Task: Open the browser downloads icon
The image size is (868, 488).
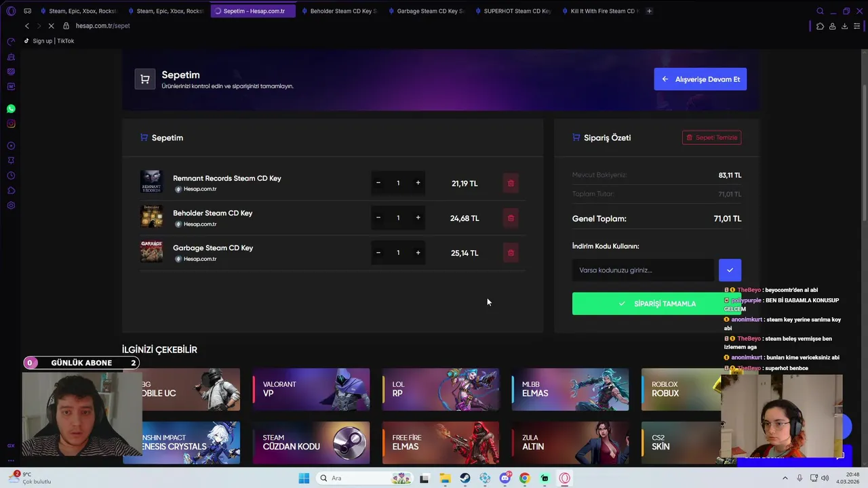Action: [x=844, y=26]
